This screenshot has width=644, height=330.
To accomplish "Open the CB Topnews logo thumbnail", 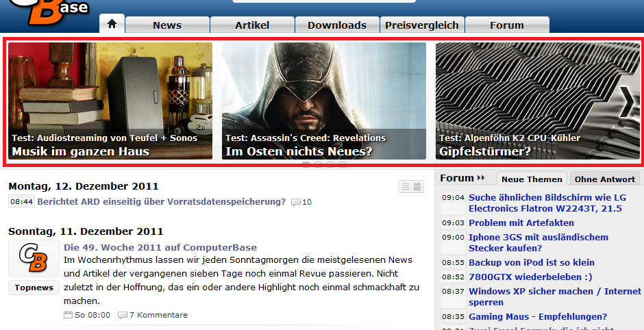I will click(x=34, y=258).
